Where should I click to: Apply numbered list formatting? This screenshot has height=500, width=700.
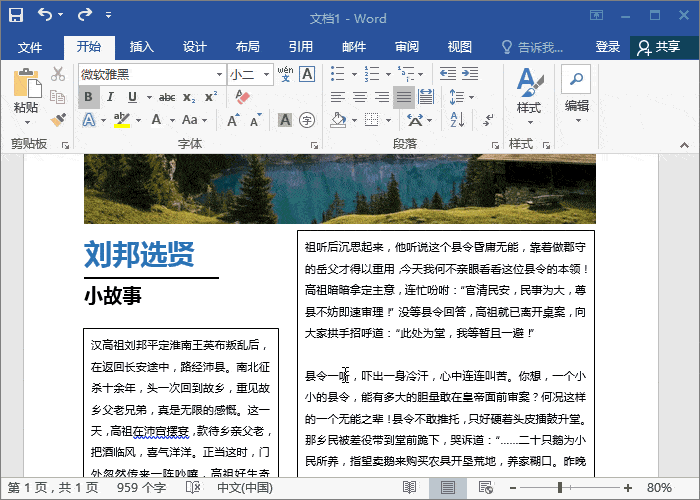tap(371, 74)
